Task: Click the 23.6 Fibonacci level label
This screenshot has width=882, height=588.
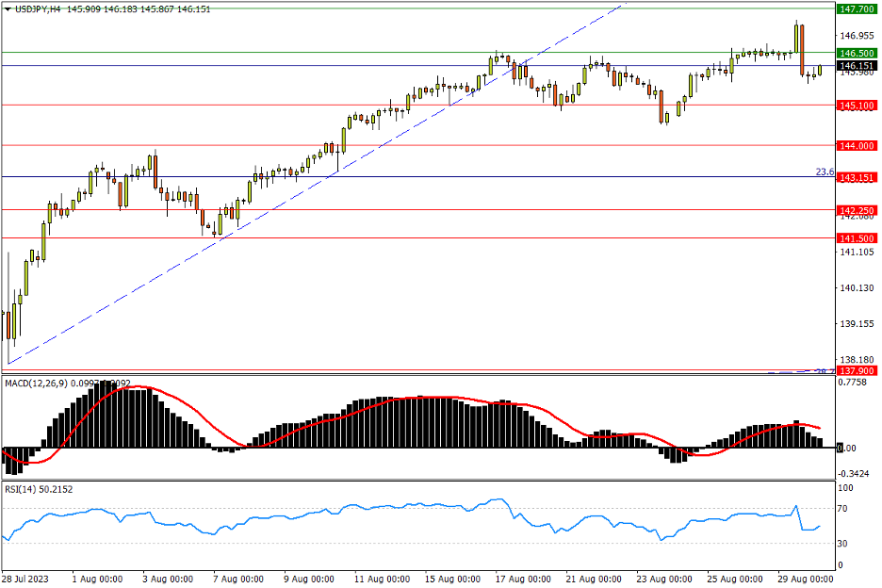Action: click(824, 171)
